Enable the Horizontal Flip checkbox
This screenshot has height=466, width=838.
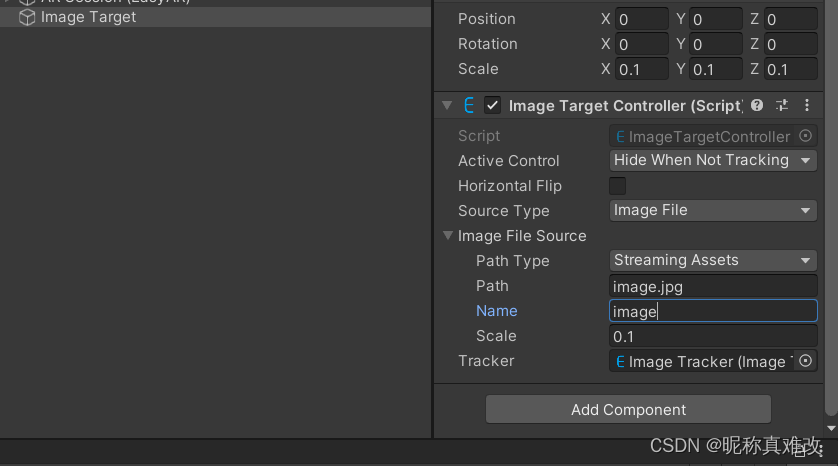coord(617,186)
